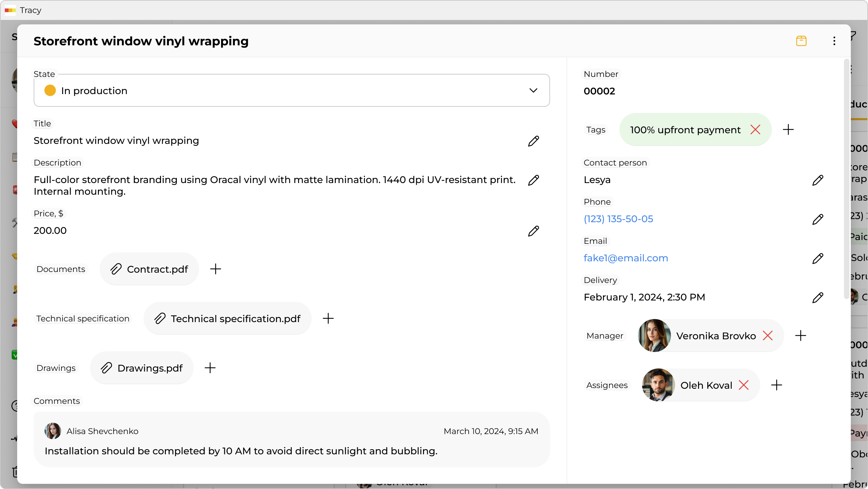
Task: Edit the Price value
Action: click(534, 231)
